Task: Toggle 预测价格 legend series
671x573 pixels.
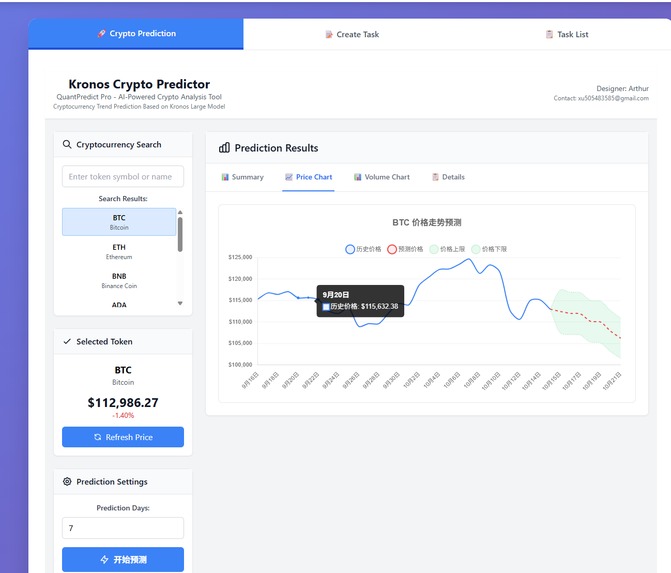Action: tap(405, 249)
